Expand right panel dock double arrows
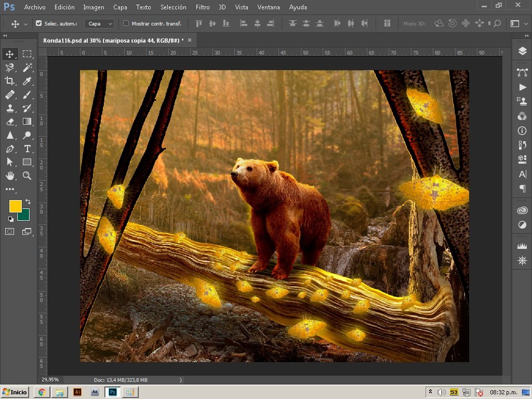Image resolution: width=532 pixels, height=399 pixels. coord(526,35)
